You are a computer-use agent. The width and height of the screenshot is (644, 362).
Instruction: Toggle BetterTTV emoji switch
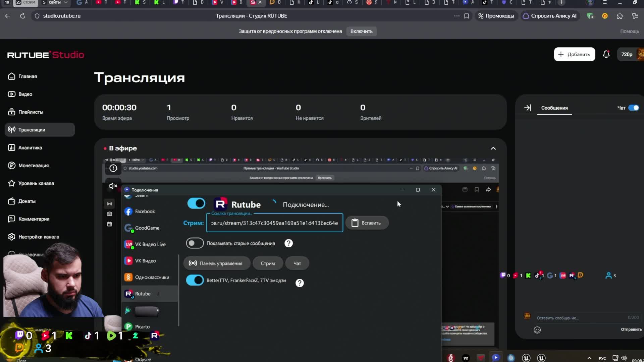195,280
